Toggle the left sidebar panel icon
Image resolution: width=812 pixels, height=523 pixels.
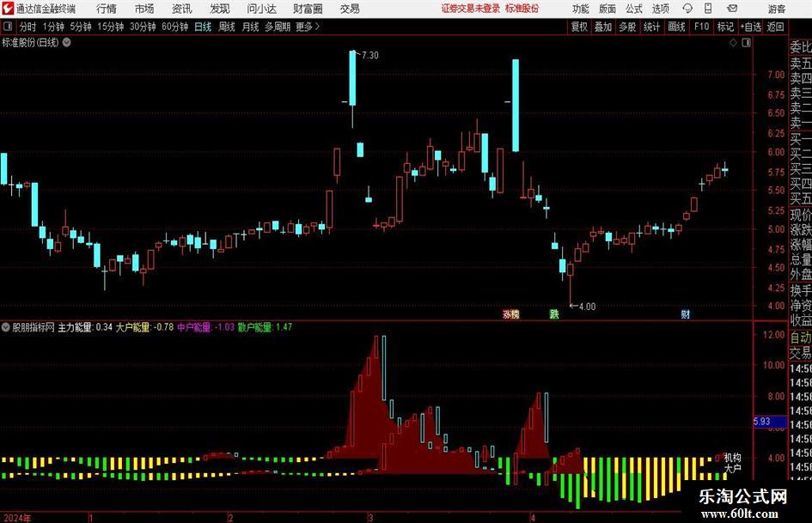[x=8, y=27]
